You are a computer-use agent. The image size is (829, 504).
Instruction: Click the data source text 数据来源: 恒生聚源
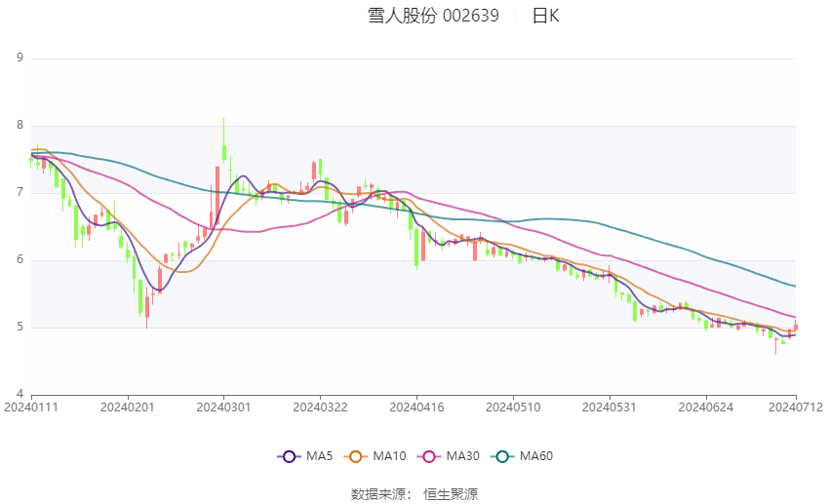pyautogui.click(x=414, y=494)
